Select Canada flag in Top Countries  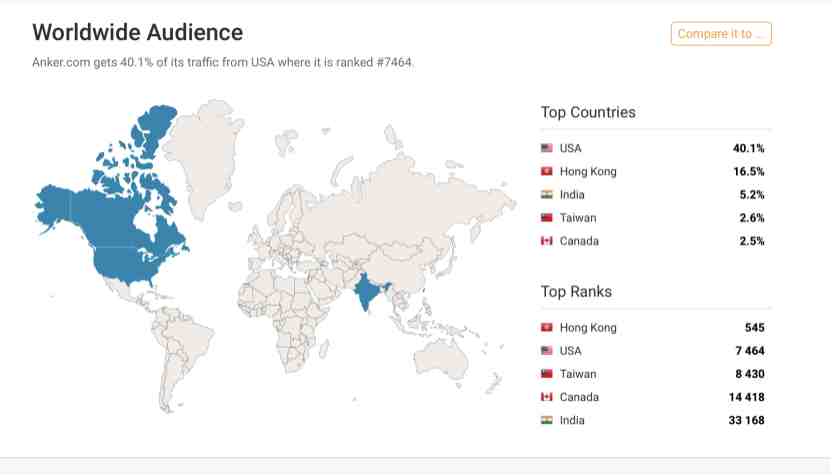[547, 241]
